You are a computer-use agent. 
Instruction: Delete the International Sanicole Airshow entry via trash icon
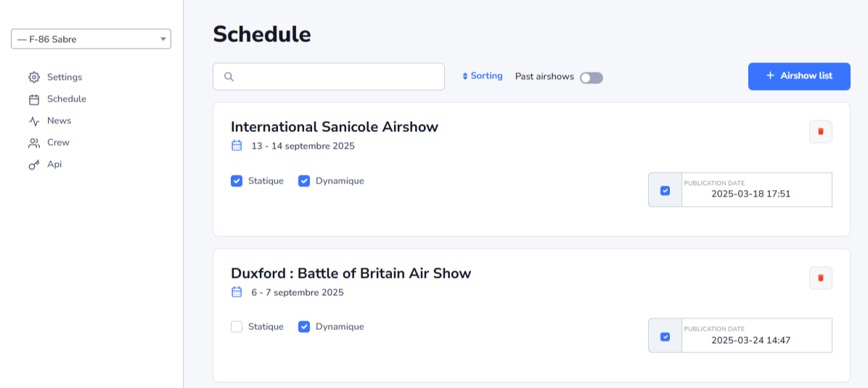(x=820, y=132)
